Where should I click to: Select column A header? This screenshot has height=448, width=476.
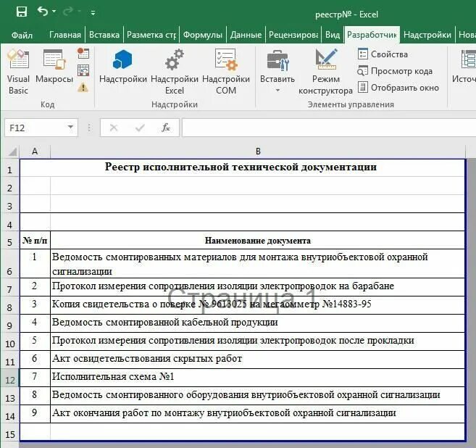click(x=35, y=152)
